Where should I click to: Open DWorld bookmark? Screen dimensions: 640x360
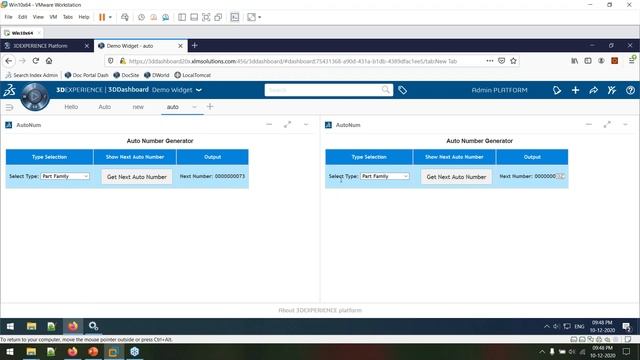click(156, 75)
